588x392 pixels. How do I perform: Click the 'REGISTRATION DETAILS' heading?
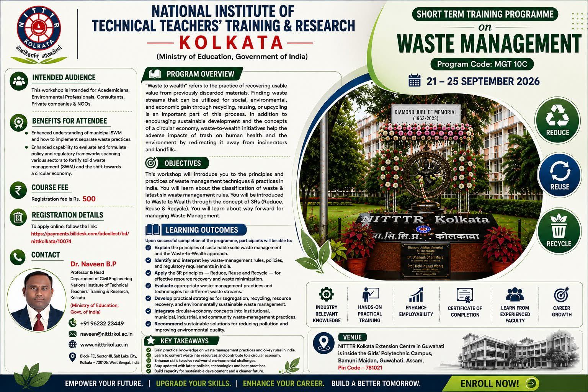pos(67,215)
